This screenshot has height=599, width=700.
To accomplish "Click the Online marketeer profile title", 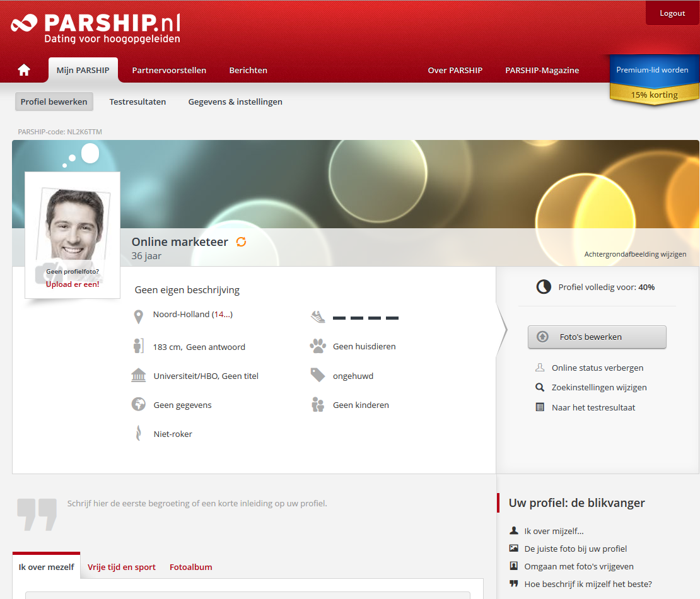I will point(180,242).
